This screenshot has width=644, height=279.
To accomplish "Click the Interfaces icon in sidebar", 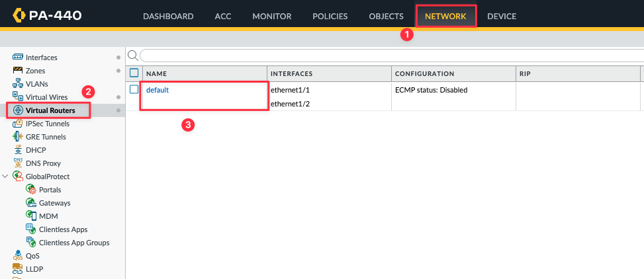I will (18, 57).
